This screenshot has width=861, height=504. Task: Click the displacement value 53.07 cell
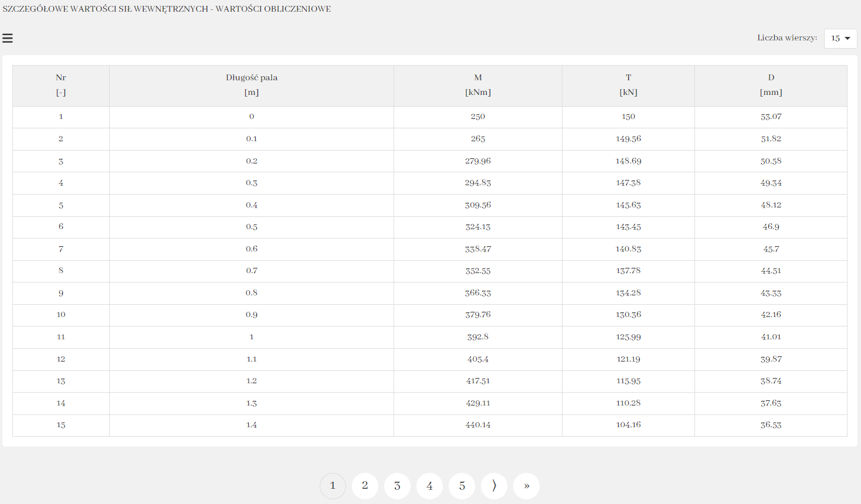coord(771,117)
